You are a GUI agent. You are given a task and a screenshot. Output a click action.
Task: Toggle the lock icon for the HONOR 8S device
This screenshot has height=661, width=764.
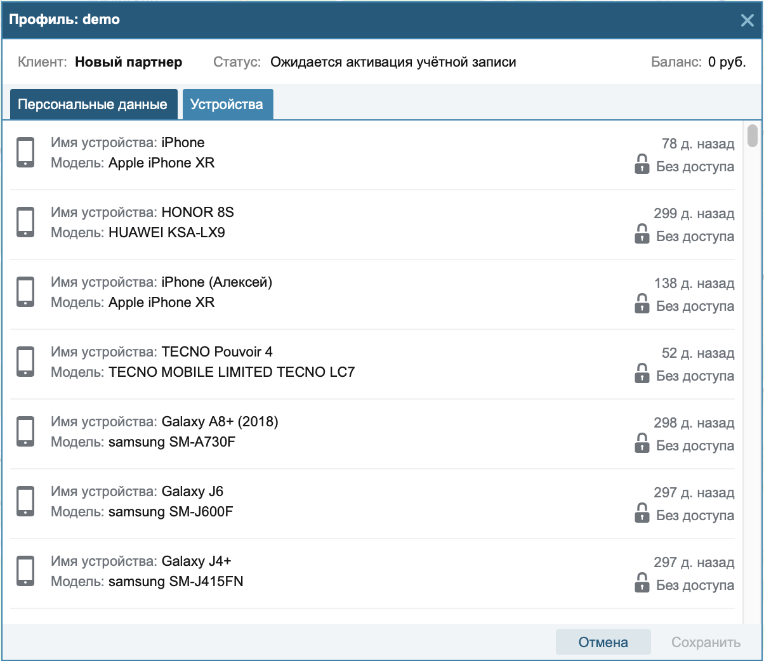pos(642,234)
